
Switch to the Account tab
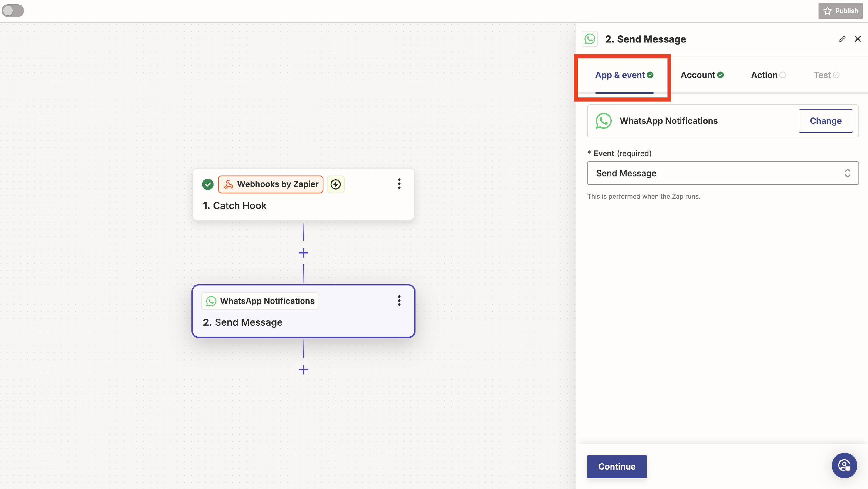click(702, 75)
